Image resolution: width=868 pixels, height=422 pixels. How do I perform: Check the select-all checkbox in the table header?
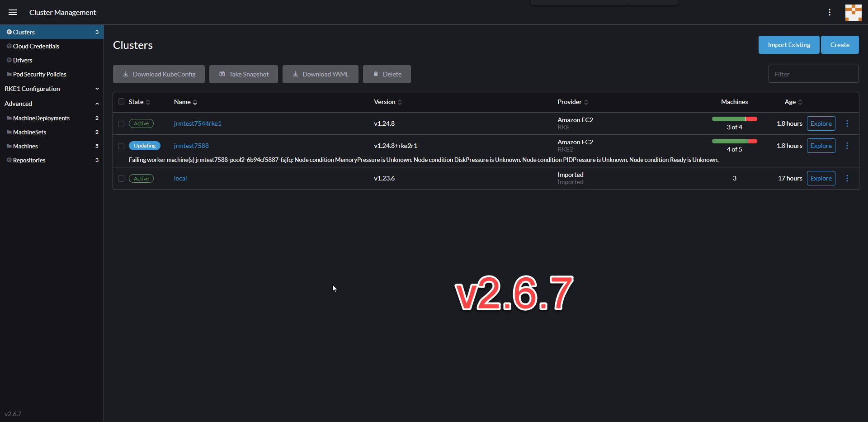120,101
